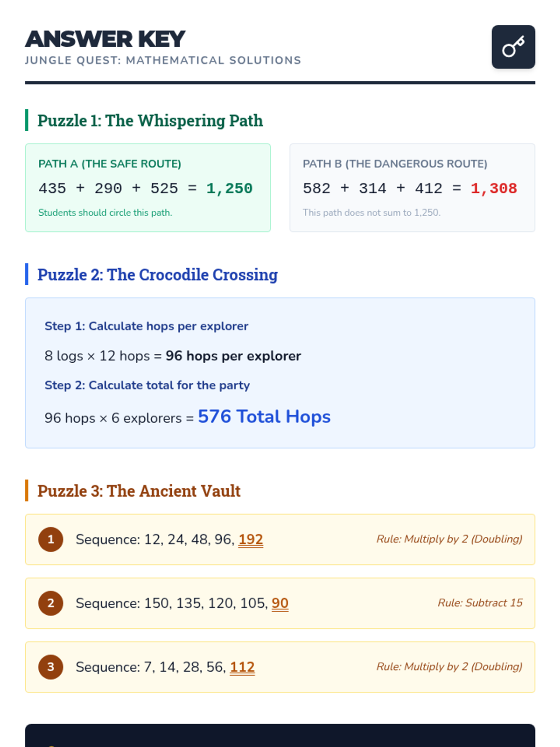Open the Path A safe route card
The height and width of the screenshot is (747, 560).
[148, 188]
